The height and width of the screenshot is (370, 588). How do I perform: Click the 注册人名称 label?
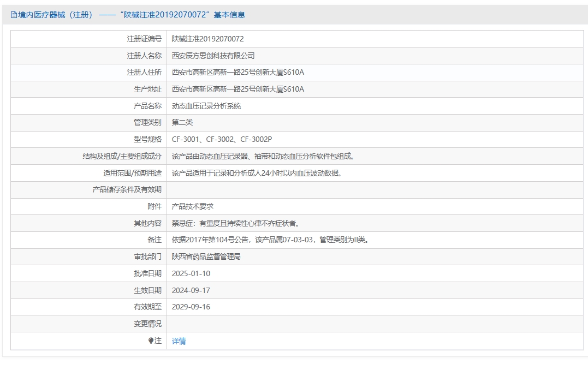144,56
